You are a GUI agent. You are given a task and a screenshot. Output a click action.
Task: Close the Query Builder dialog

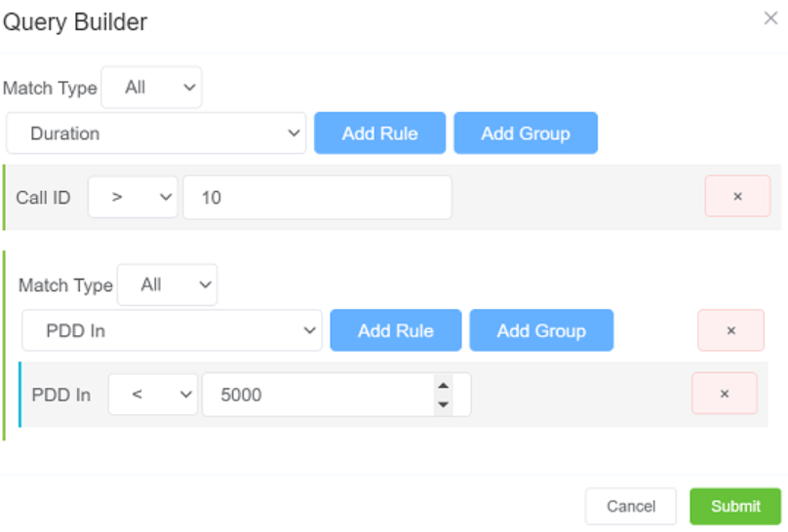(x=770, y=19)
